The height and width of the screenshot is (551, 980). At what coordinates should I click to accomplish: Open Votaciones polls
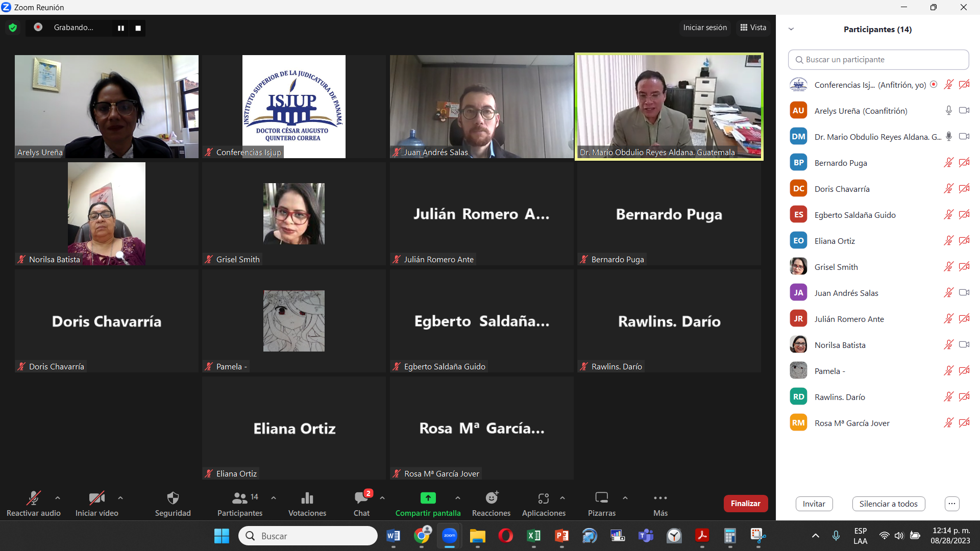tap(307, 504)
